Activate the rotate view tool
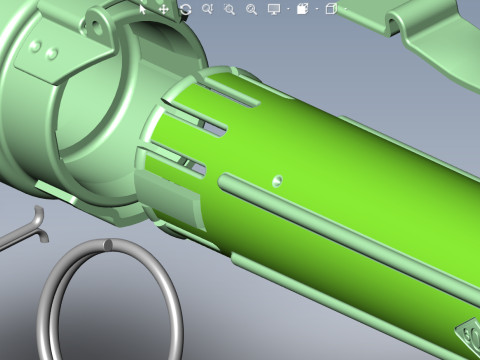Screen dimensions: 480x360 click(185, 9)
